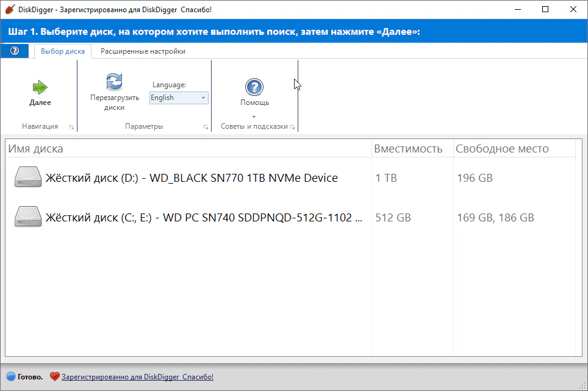Screen dimensions: 588x391
Task: Click the drive icon for disk D:
Action: (x=27, y=178)
